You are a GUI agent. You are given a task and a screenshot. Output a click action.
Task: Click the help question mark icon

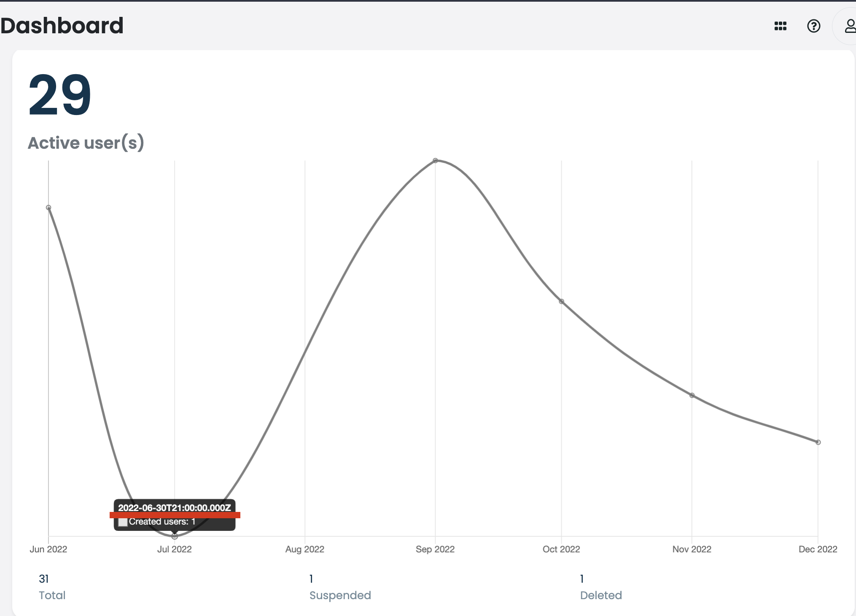pyautogui.click(x=813, y=26)
